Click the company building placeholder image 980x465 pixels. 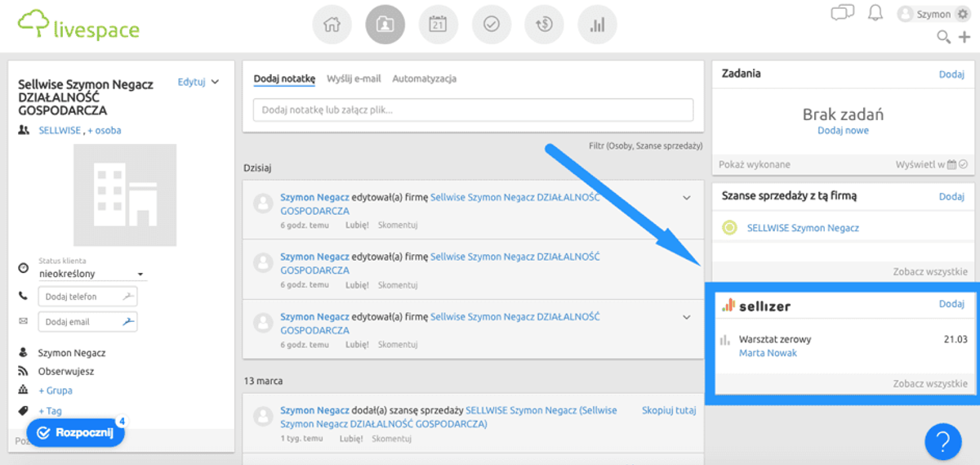(x=125, y=195)
